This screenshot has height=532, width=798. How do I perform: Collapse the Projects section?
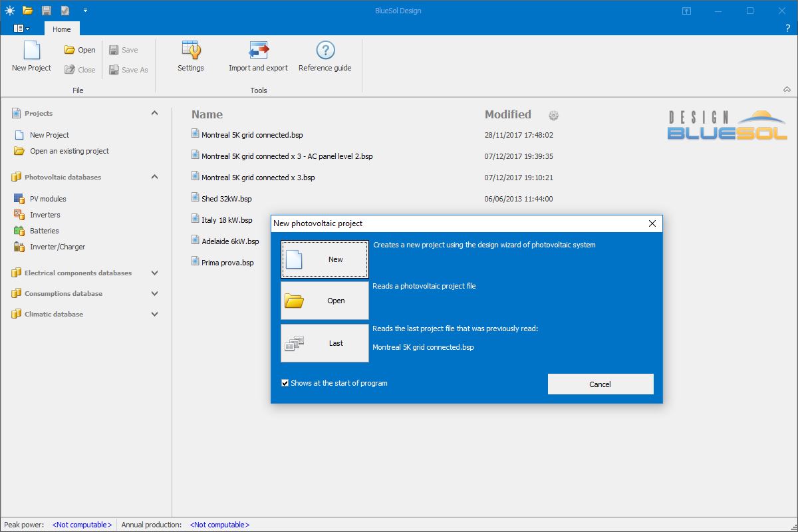point(154,113)
